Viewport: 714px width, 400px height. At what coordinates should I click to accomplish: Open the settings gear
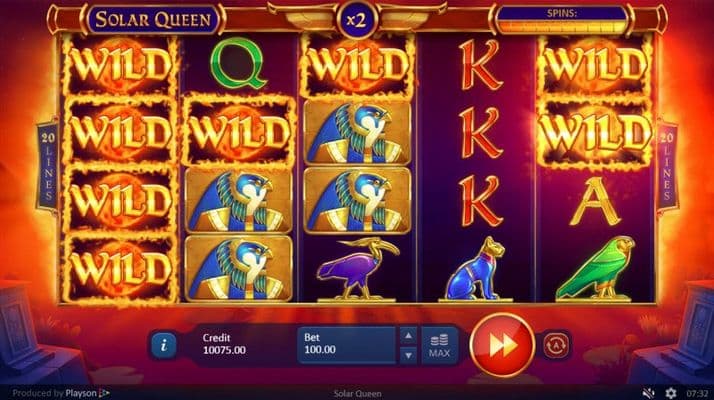pyautogui.click(x=671, y=393)
